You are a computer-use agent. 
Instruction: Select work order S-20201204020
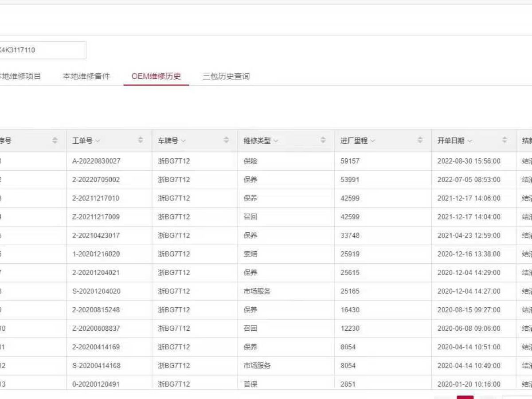[x=96, y=291]
